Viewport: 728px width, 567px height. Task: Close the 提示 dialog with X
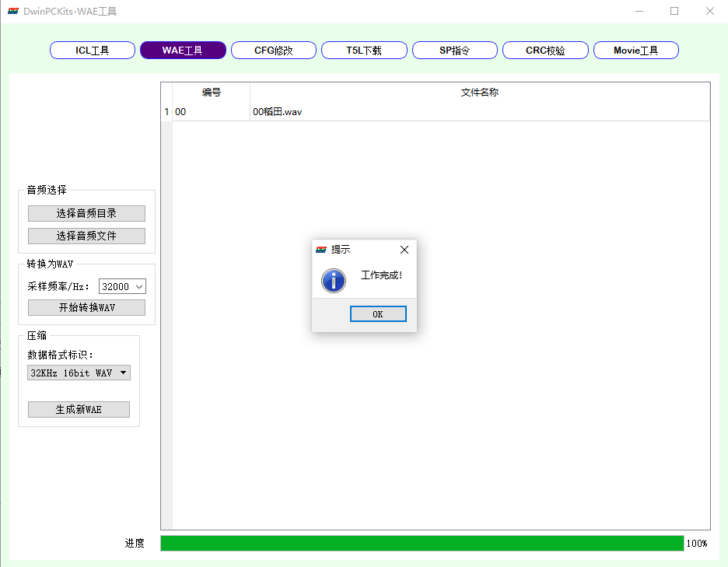pos(404,250)
